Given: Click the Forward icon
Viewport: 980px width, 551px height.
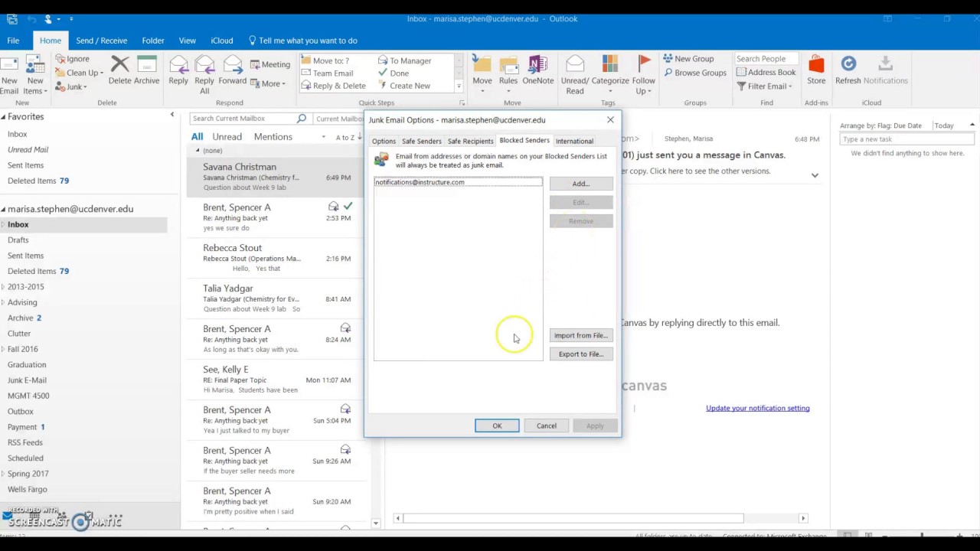Looking at the screenshot, I should tap(233, 70).
